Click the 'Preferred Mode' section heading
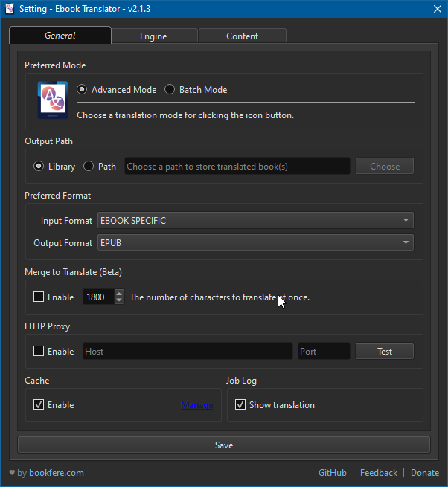Viewport: 448px width, 487px height. (x=55, y=65)
